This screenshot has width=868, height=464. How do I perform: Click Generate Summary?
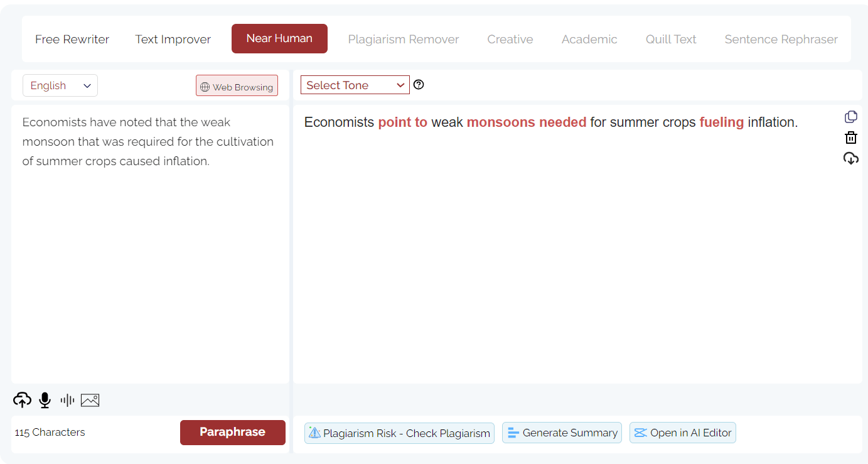pos(562,432)
